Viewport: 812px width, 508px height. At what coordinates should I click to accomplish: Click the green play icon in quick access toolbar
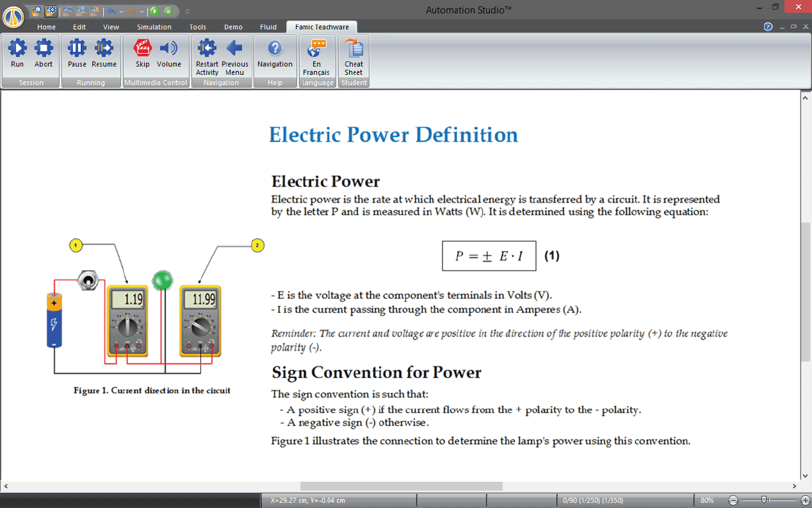click(x=154, y=11)
